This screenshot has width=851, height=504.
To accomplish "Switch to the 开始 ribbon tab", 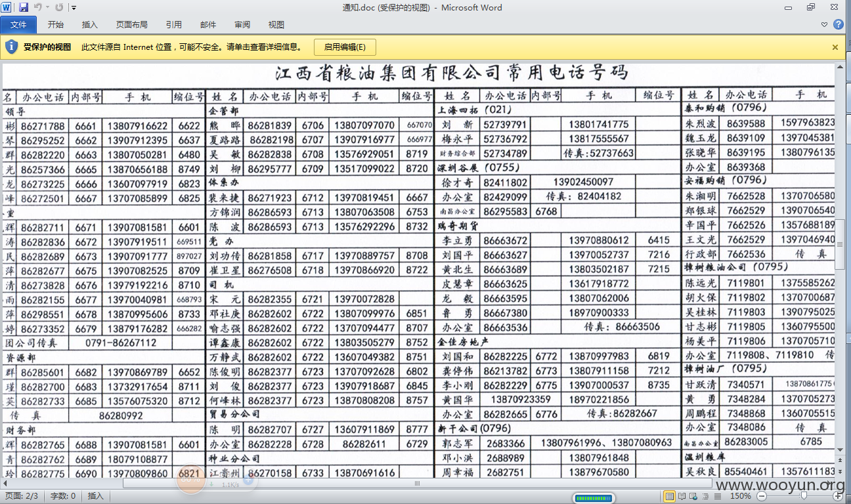I will (x=56, y=25).
